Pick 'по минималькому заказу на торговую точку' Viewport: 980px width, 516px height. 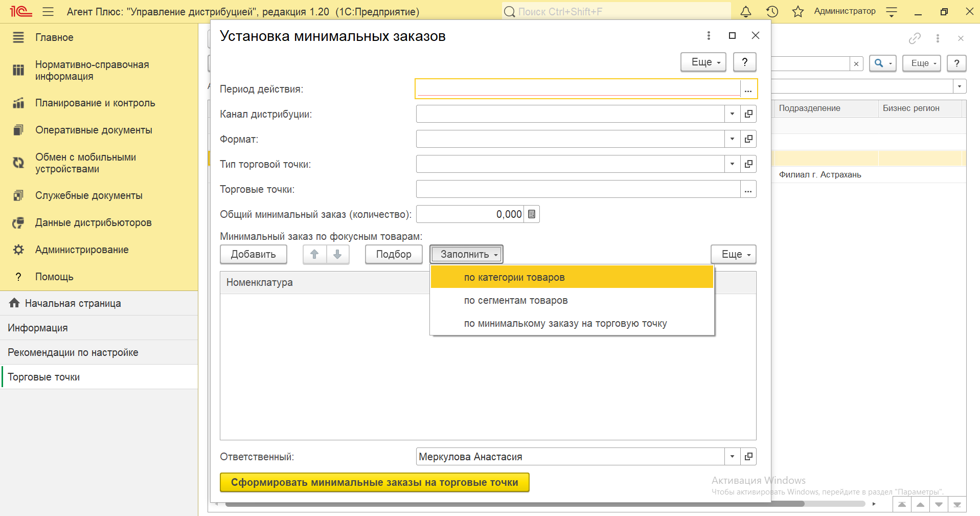[x=565, y=323]
